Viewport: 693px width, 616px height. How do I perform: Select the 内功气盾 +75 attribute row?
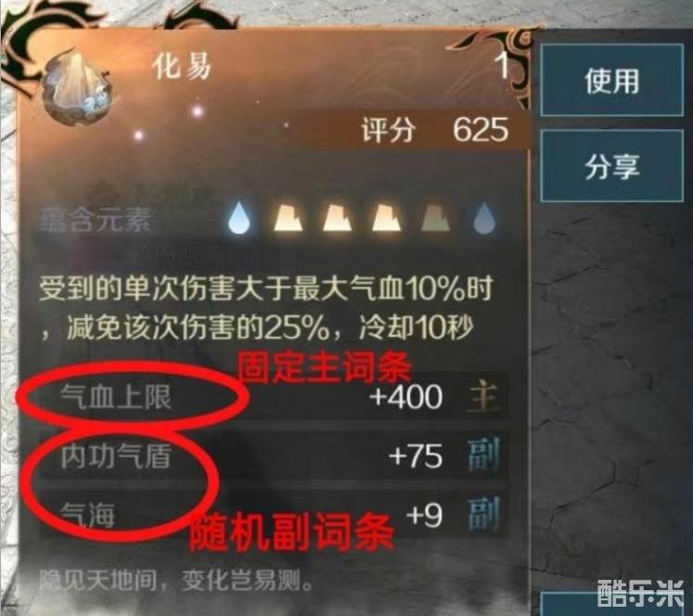pyautogui.click(x=274, y=456)
